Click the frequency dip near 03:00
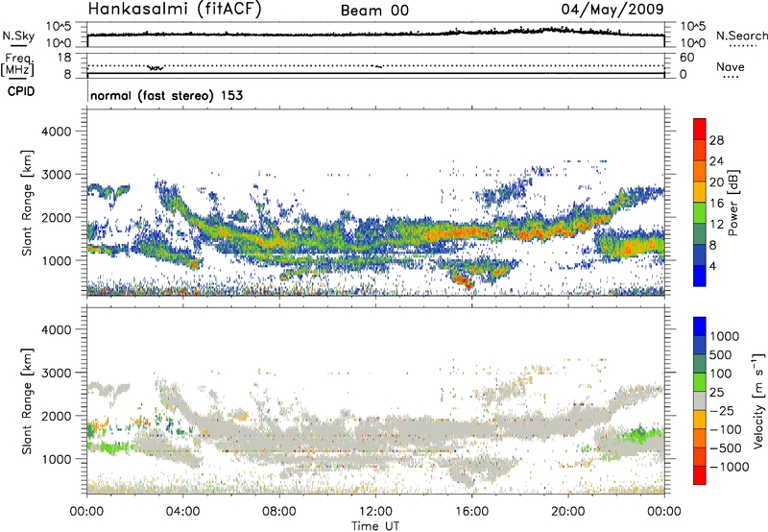768x532 pixels. pos(156,67)
